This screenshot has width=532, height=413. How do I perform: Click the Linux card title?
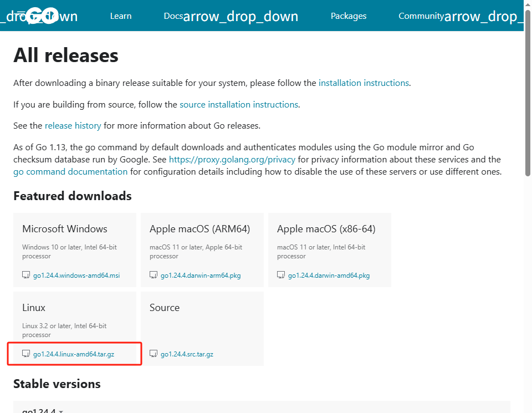(x=34, y=308)
